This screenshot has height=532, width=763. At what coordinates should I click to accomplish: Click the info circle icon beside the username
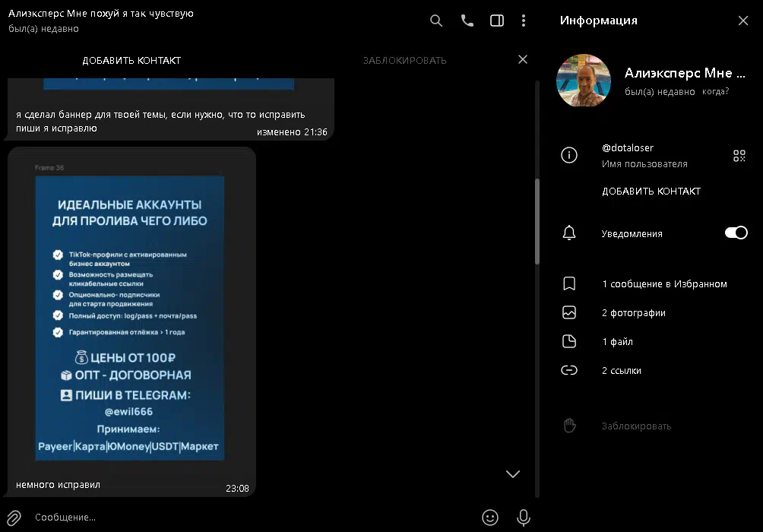coord(569,155)
